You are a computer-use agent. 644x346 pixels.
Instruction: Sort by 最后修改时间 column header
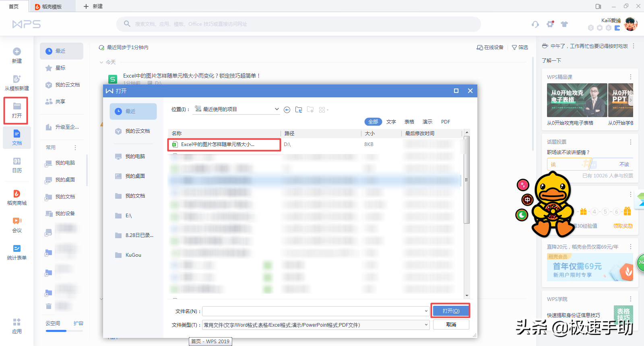tap(431, 133)
